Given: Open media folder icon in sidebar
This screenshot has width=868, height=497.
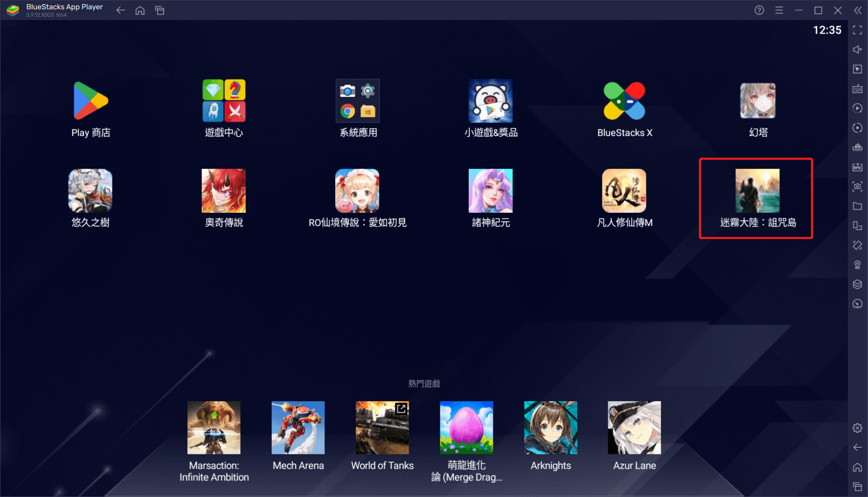Looking at the screenshot, I should (x=857, y=206).
